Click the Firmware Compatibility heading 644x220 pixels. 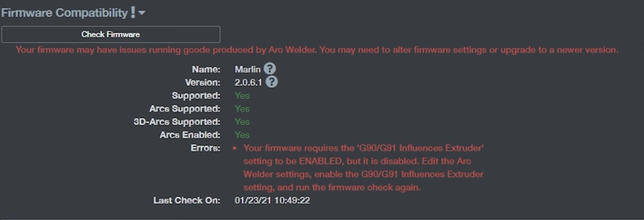(65, 12)
